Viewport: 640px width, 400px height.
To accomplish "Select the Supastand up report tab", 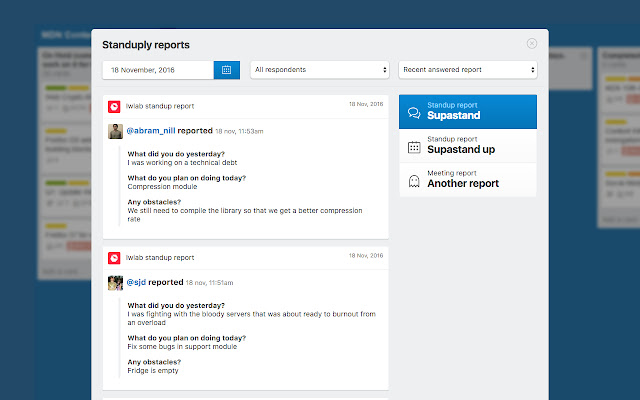I will pyautogui.click(x=468, y=146).
